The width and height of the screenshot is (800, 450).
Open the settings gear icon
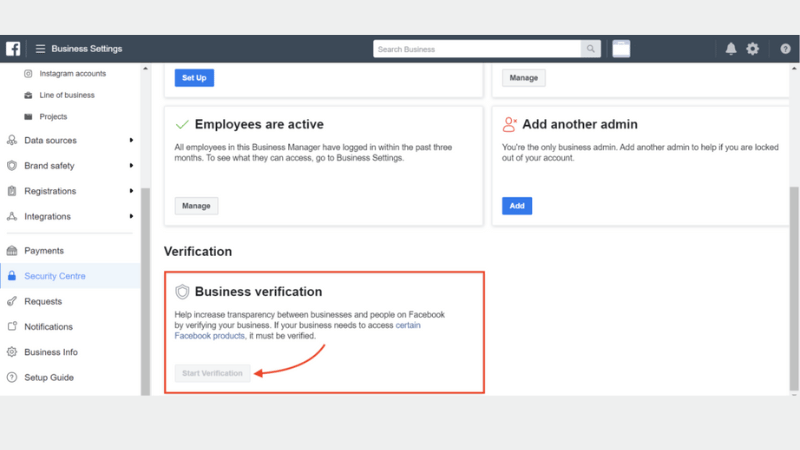coord(753,48)
